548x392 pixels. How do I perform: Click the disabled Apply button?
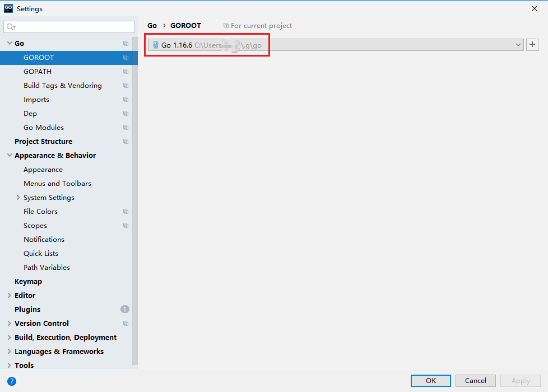coord(521,380)
